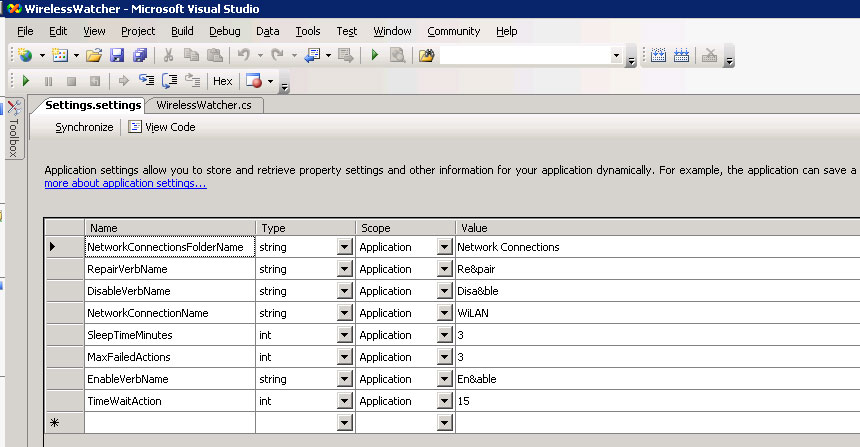This screenshot has height=447, width=860.
Task: Click the Breakpoints window icon
Action: [x=254, y=81]
